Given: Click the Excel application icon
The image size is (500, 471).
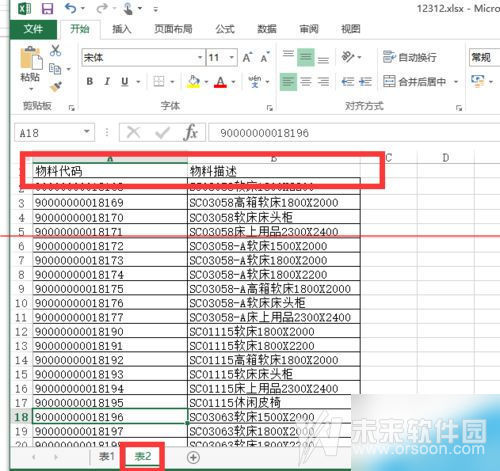Looking at the screenshot, I should (24, 8).
